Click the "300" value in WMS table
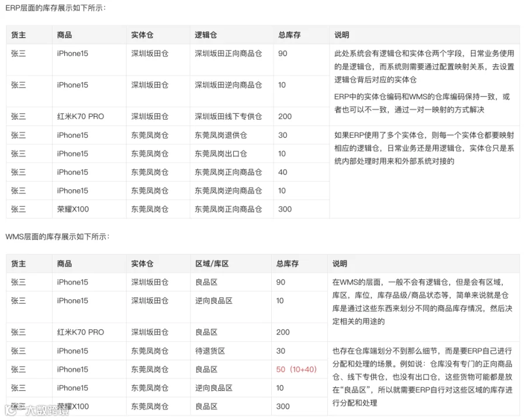 point(283,406)
